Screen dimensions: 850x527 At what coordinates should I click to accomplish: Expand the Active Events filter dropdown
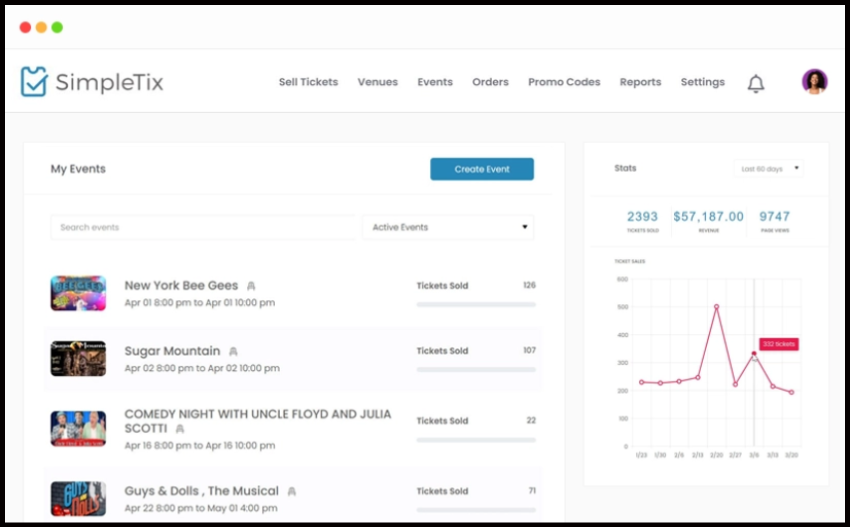pos(448,227)
